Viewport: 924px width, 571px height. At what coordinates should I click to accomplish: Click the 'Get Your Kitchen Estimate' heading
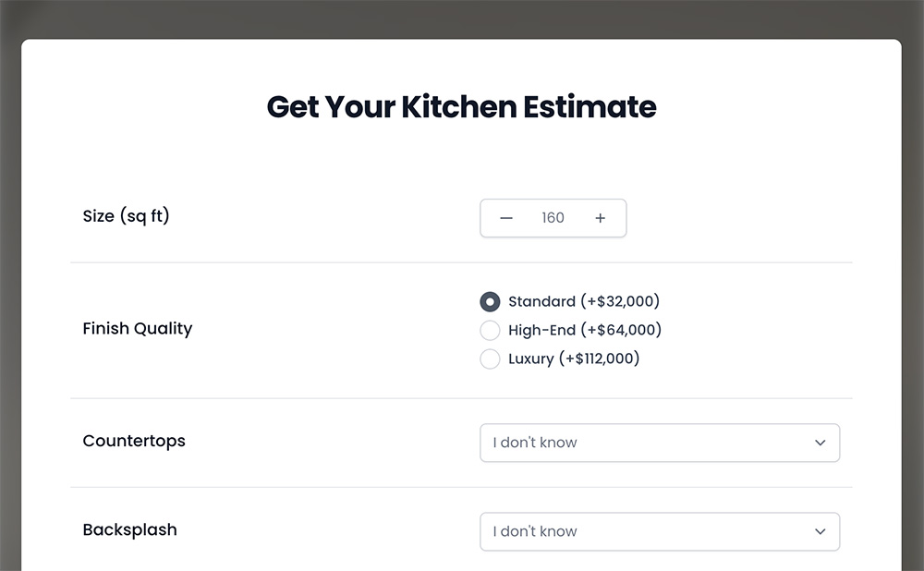(461, 107)
